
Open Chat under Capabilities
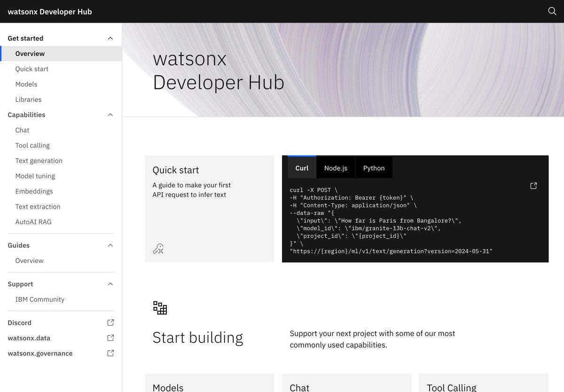61,130
